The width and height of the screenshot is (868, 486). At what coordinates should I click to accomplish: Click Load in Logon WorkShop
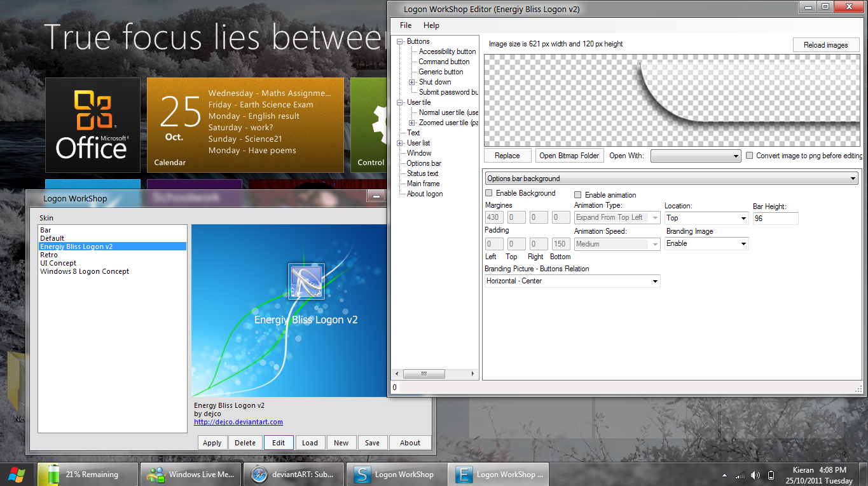[310, 443]
